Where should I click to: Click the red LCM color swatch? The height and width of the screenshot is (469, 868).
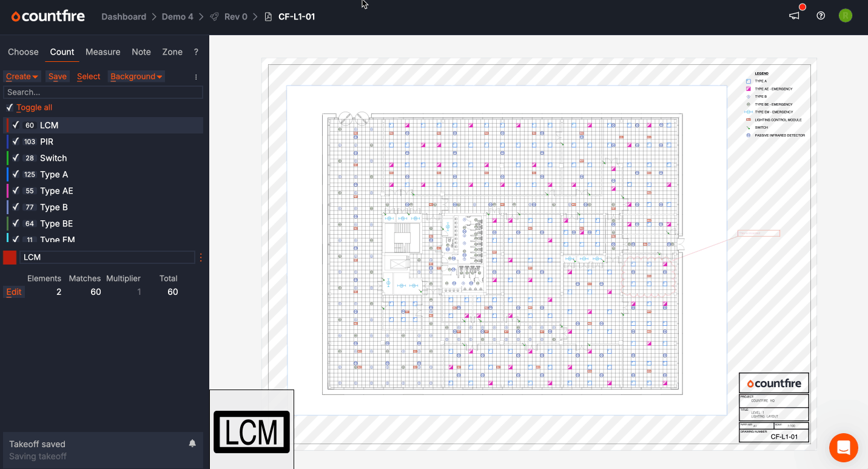(x=10, y=257)
